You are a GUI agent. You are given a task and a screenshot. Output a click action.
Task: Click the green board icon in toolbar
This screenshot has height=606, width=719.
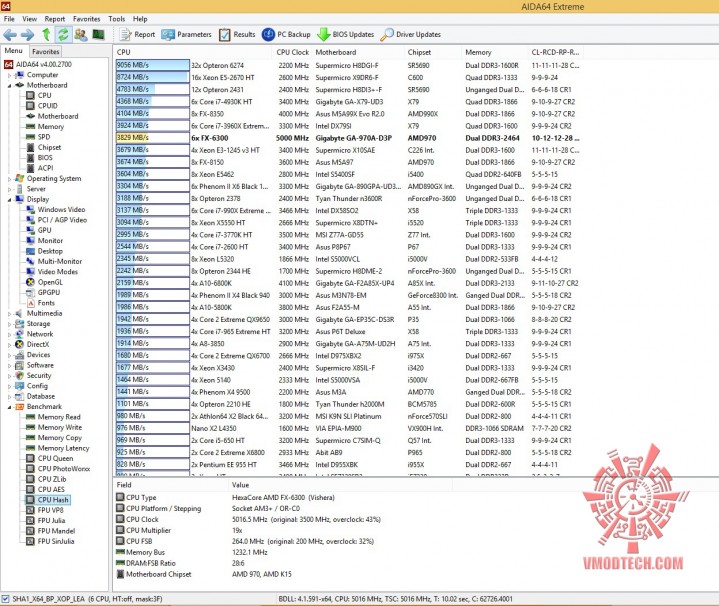(98, 34)
